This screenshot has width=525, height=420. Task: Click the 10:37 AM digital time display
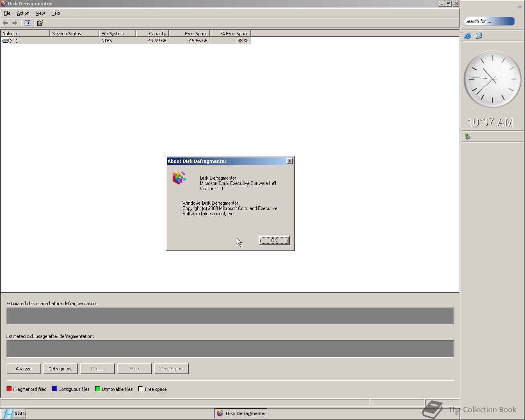491,122
